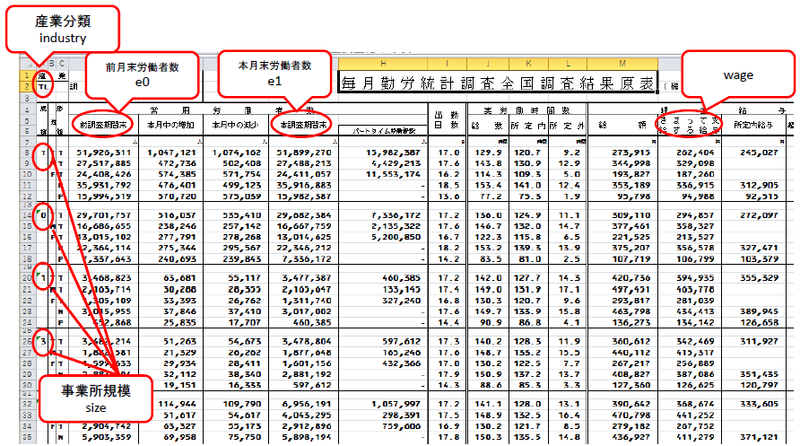This screenshot has height=446, width=800.
Task: Click cell with value 27,517,885
Action: (104, 163)
